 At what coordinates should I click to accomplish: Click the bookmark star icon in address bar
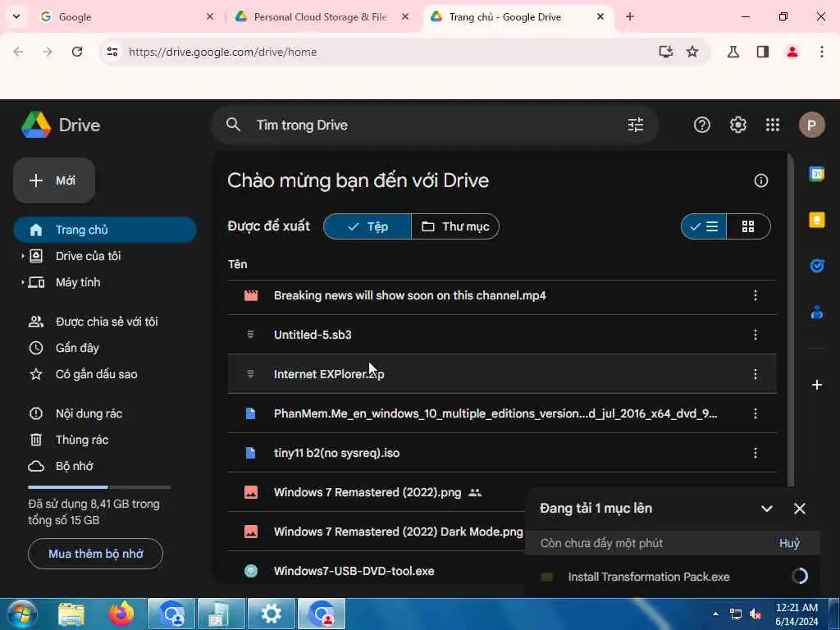(692, 52)
